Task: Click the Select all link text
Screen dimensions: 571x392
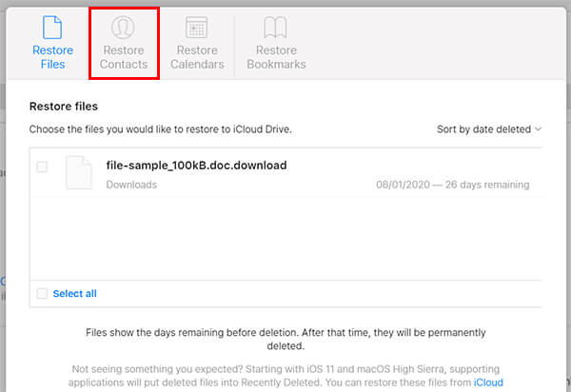Action: (74, 294)
